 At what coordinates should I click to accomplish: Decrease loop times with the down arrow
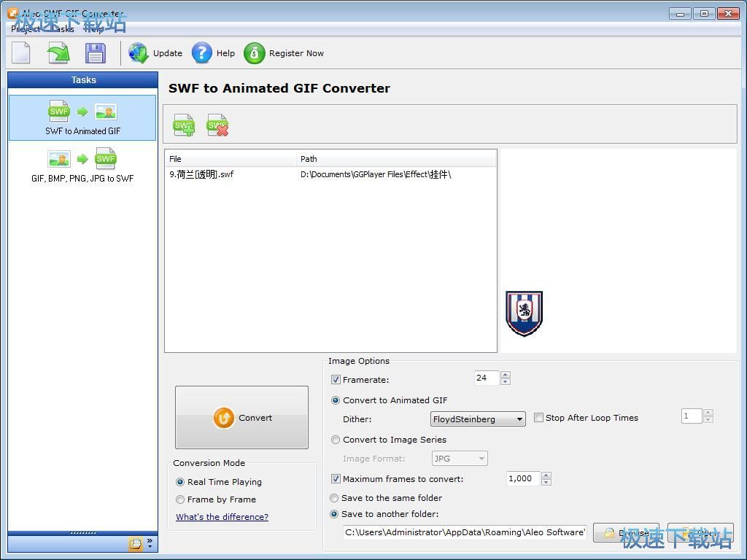click(x=708, y=419)
